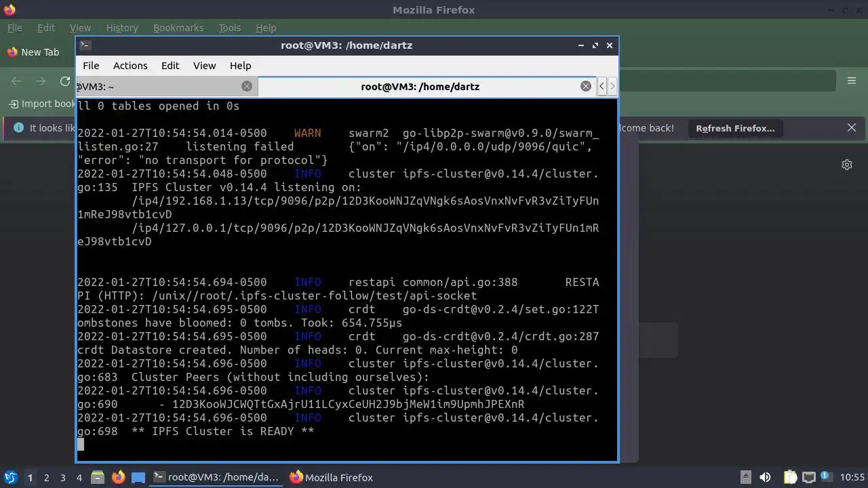Open the Firefox History menu

122,28
